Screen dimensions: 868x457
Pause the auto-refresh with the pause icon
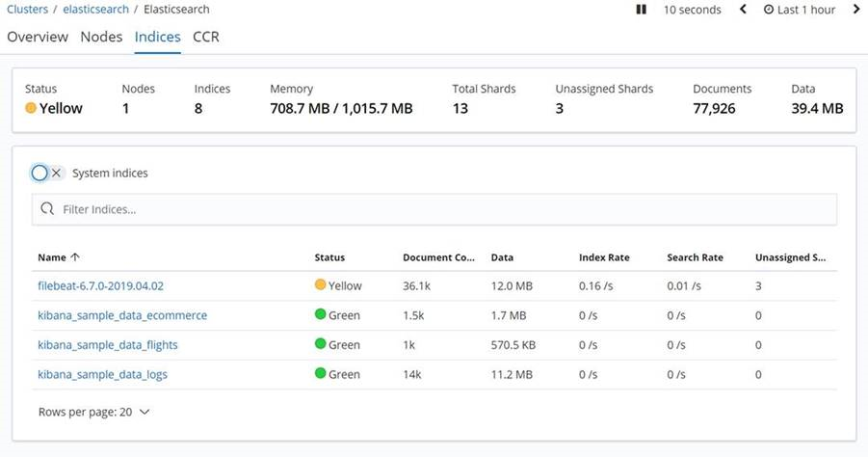[x=641, y=10]
